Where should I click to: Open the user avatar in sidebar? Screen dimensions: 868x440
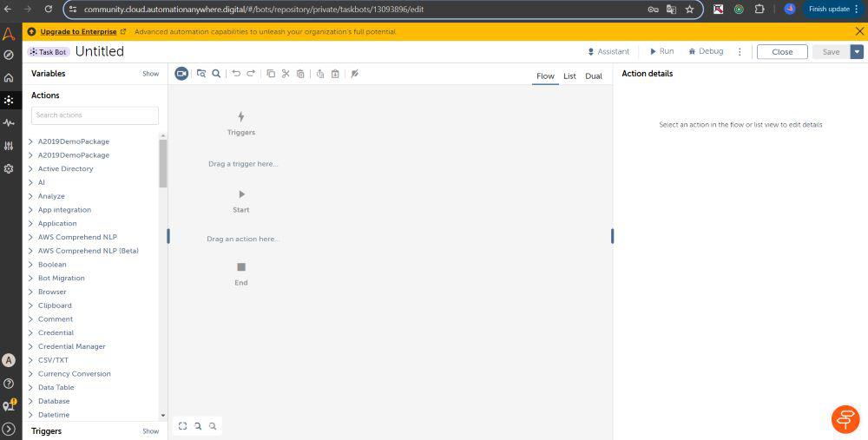9,360
